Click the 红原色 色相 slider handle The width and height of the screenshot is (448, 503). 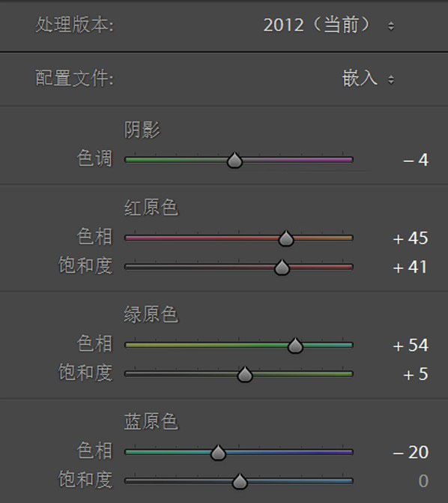point(286,238)
